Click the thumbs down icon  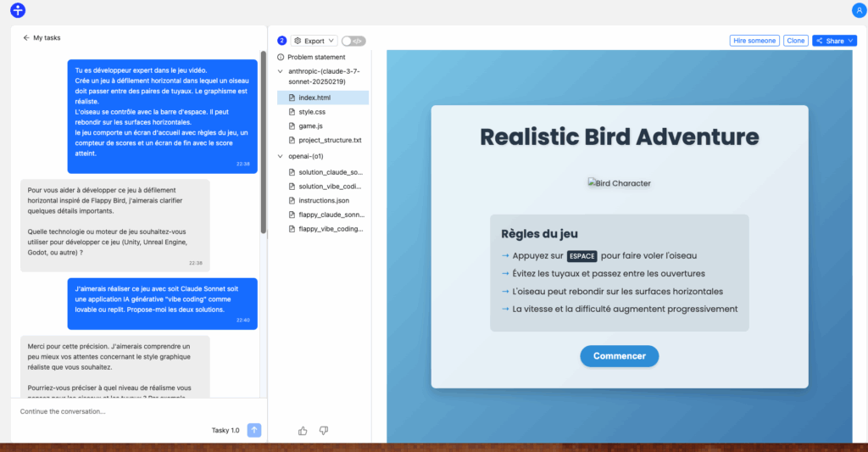[323, 431]
